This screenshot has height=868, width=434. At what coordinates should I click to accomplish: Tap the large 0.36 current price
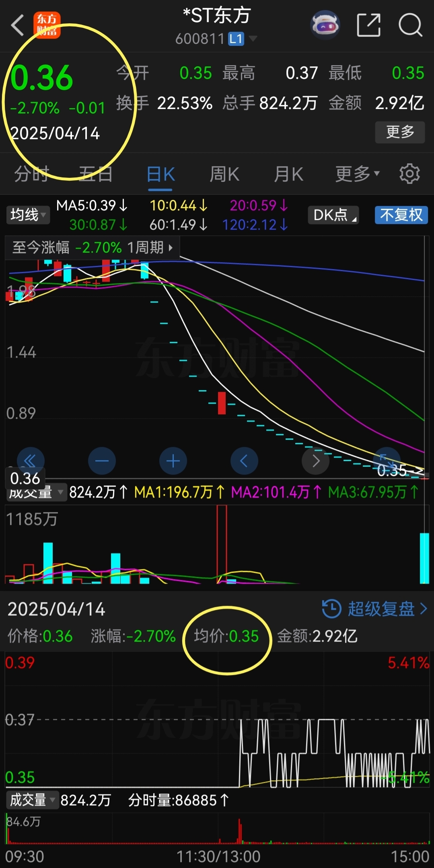pos(42,78)
